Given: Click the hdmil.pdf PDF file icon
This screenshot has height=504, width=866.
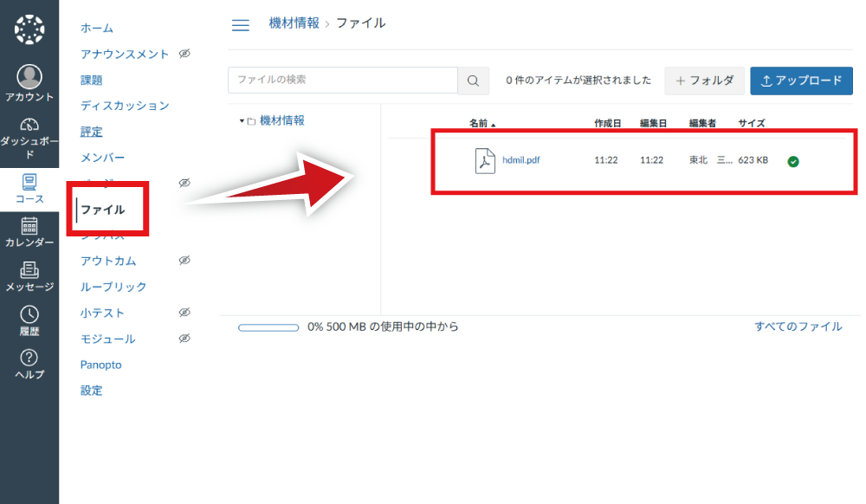Looking at the screenshot, I should point(485,160).
